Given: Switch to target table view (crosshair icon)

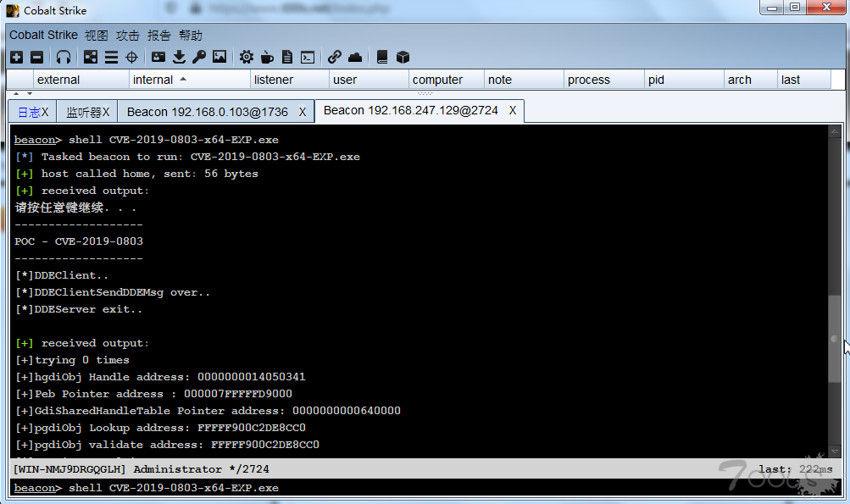Looking at the screenshot, I should (x=131, y=57).
